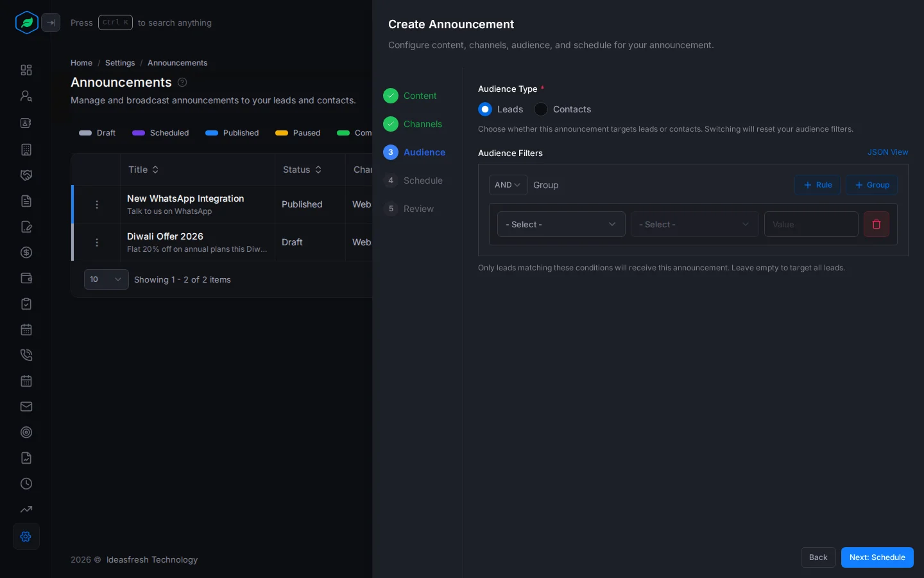Go to the Content step
Screen dimensions: 924x578
(x=411, y=96)
